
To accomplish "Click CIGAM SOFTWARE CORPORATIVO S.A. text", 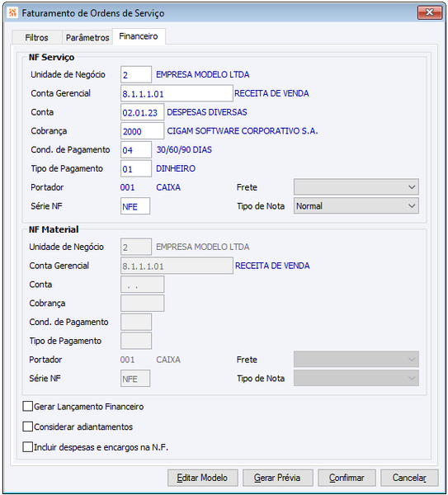I will [x=243, y=131].
